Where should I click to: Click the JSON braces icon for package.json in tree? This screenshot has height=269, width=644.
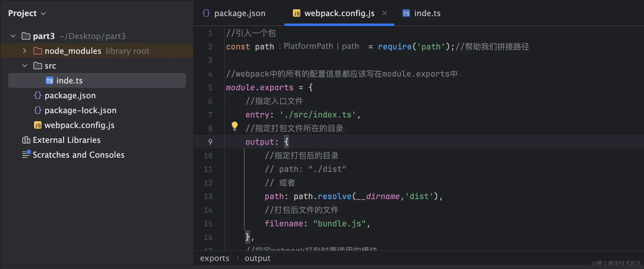[x=37, y=95]
